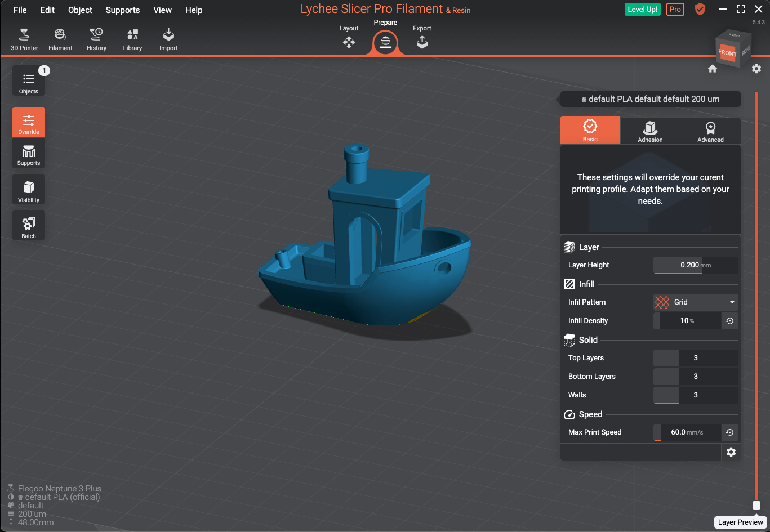The width and height of the screenshot is (770, 532).
Task: Toggle the Override settings panel
Action: point(29,123)
